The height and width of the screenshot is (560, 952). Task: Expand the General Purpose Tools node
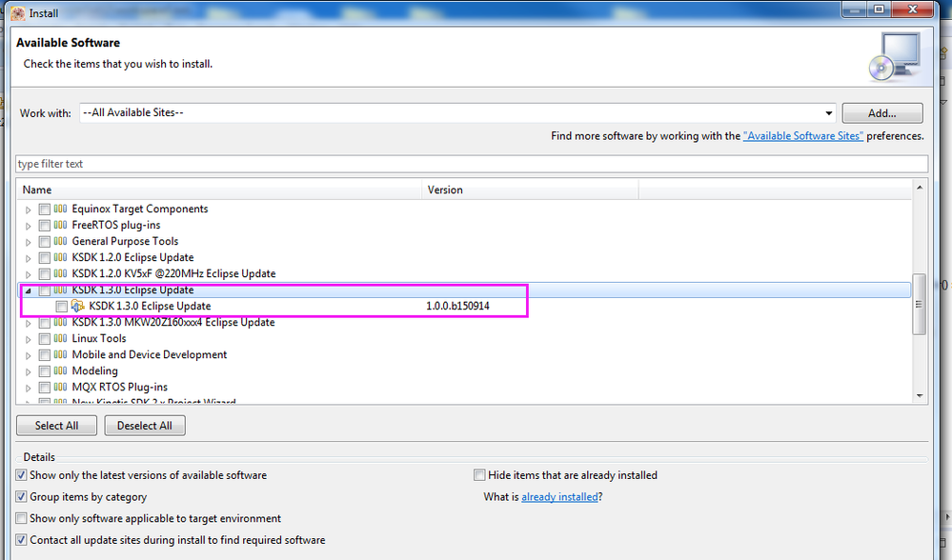coord(28,242)
